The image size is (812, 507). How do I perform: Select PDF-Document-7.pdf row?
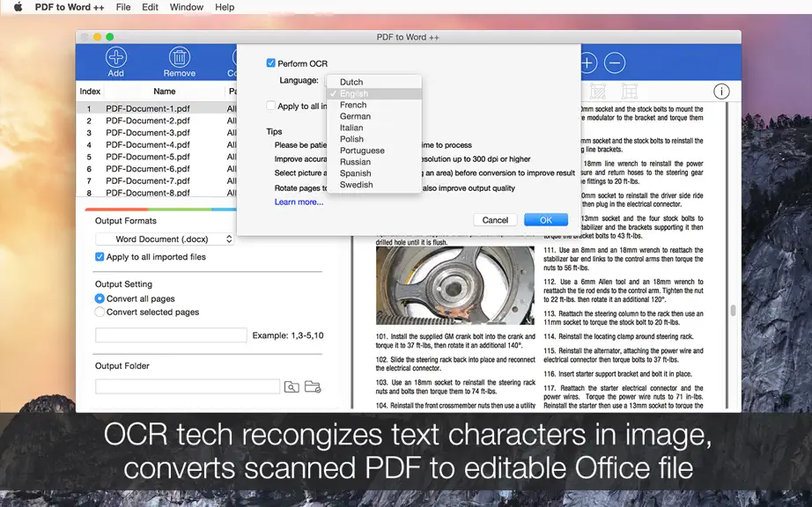tap(157, 180)
